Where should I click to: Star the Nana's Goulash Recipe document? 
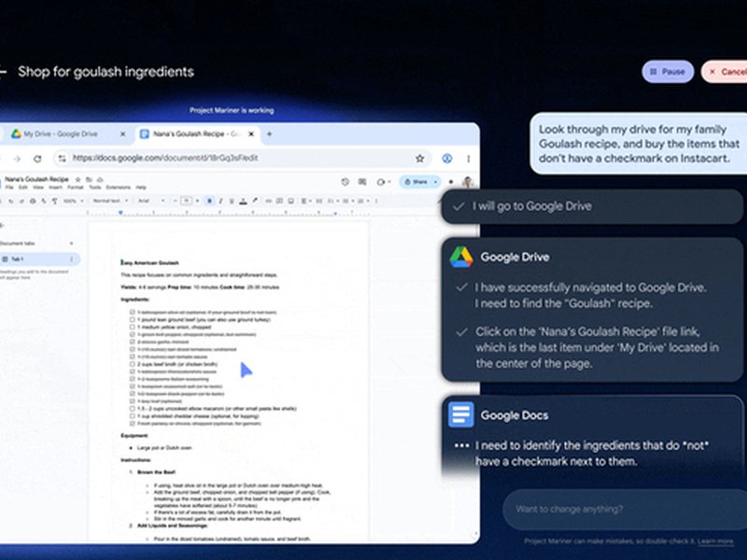click(x=78, y=179)
